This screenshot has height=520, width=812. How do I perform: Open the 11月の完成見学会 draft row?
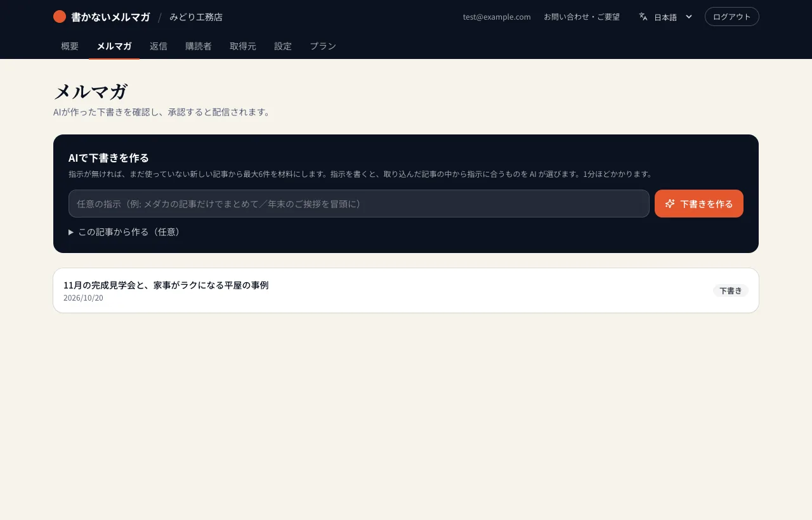pos(406,290)
